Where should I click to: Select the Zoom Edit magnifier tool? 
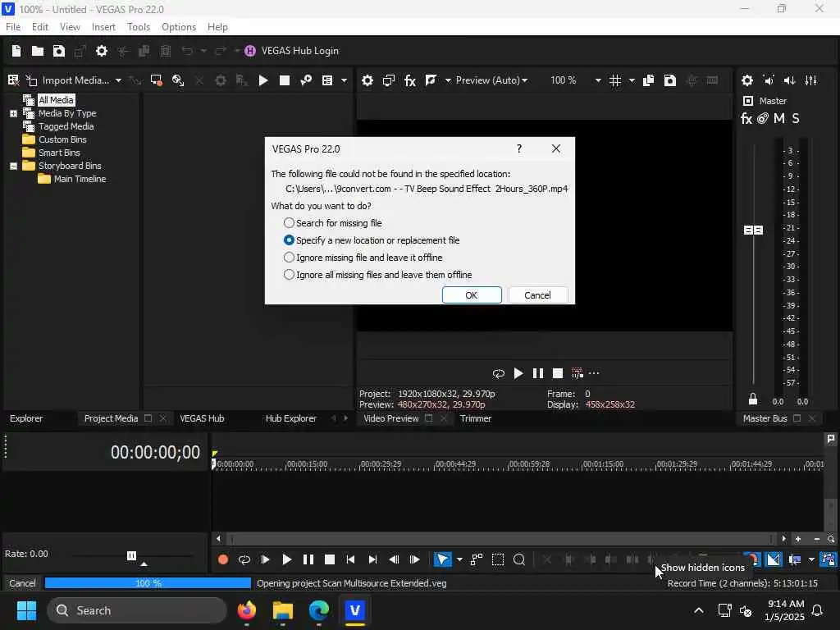click(x=519, y=559)
